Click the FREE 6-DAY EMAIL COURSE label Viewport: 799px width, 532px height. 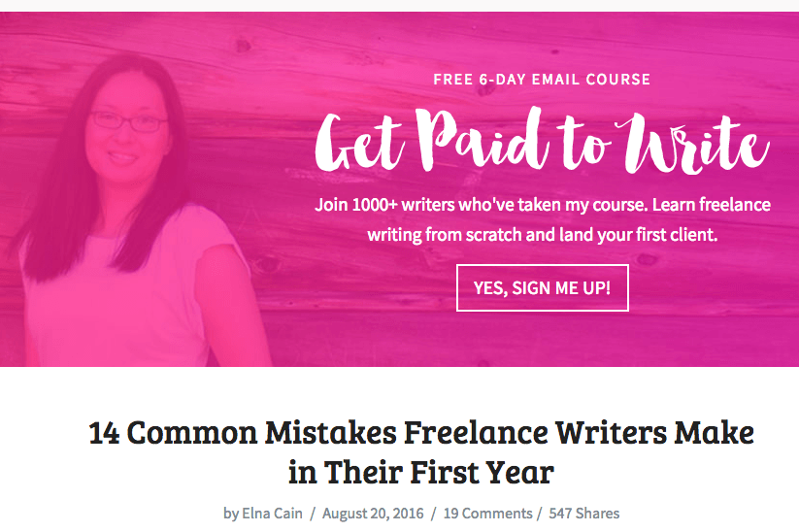542,80
